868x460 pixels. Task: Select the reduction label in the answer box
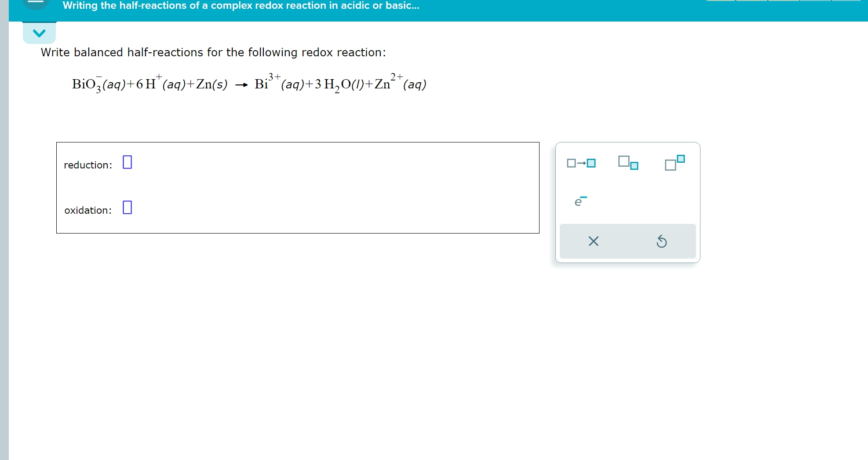87,164
